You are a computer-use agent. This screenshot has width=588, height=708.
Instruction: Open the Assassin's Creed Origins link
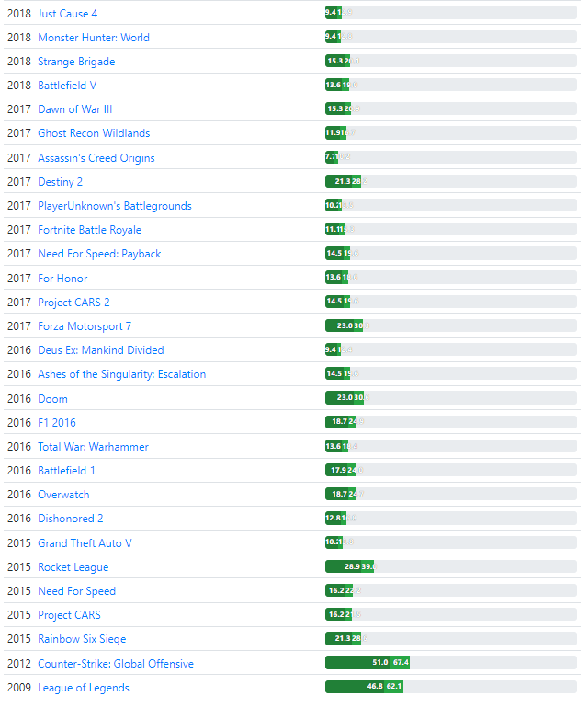click(x=96, y=158)
